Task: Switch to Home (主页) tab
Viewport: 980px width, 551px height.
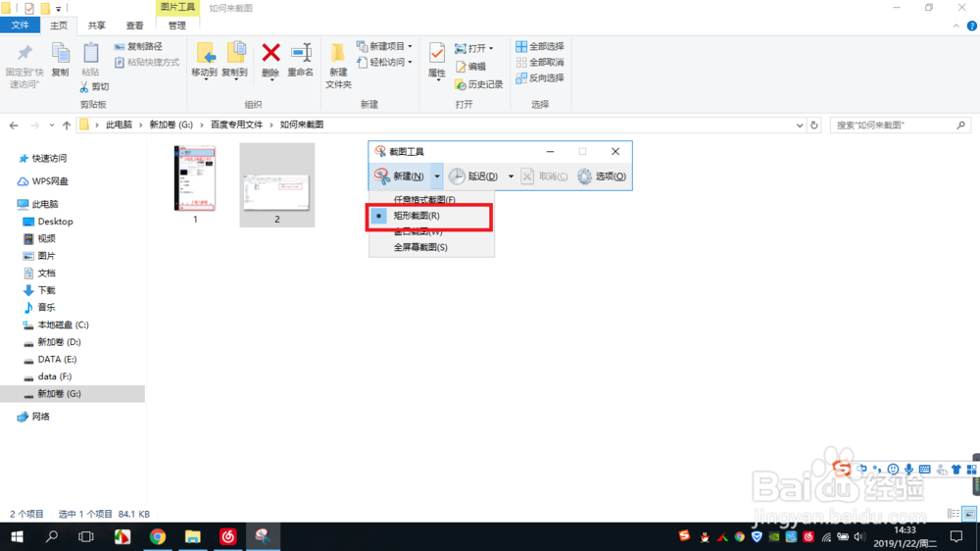Action: click(x=59, y=25)
